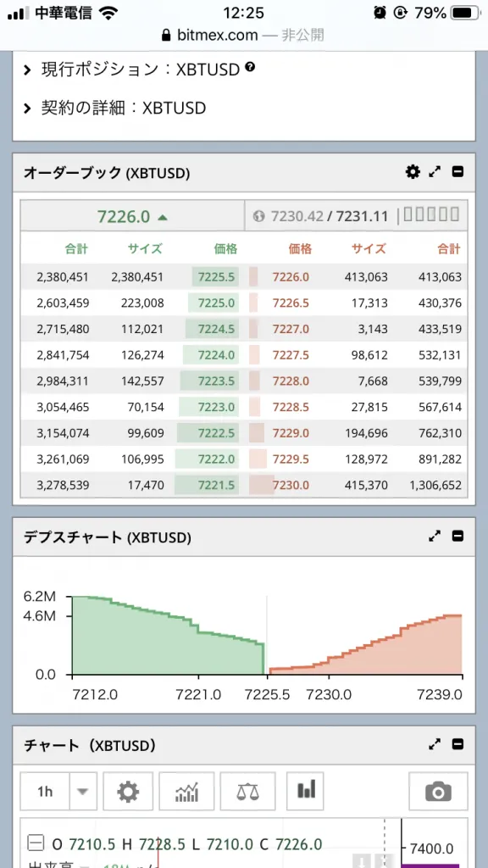Viewport: 488px width, 868px height.
Task: Select bid price 7225.0
Action: [x=216, y=303]
